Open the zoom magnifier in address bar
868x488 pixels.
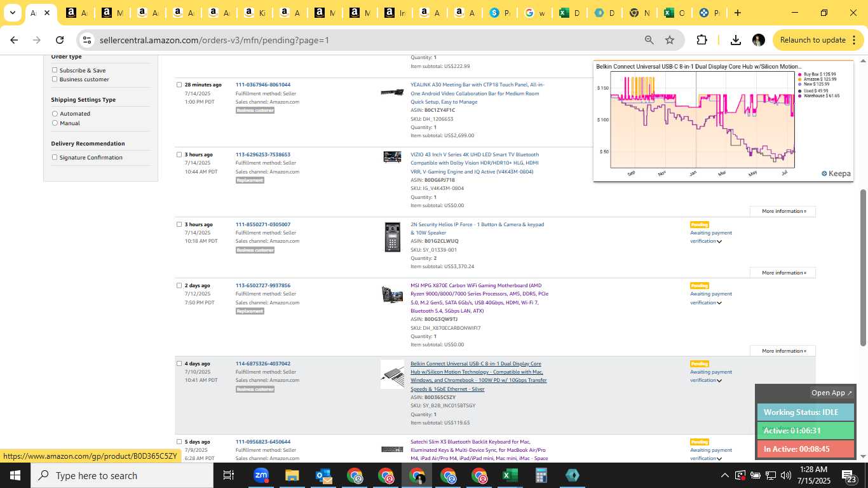(649, 40)
